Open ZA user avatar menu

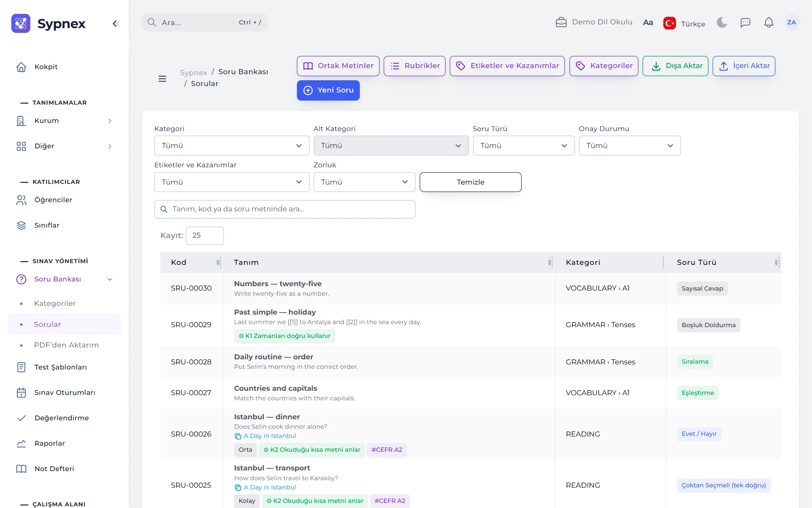791,22
